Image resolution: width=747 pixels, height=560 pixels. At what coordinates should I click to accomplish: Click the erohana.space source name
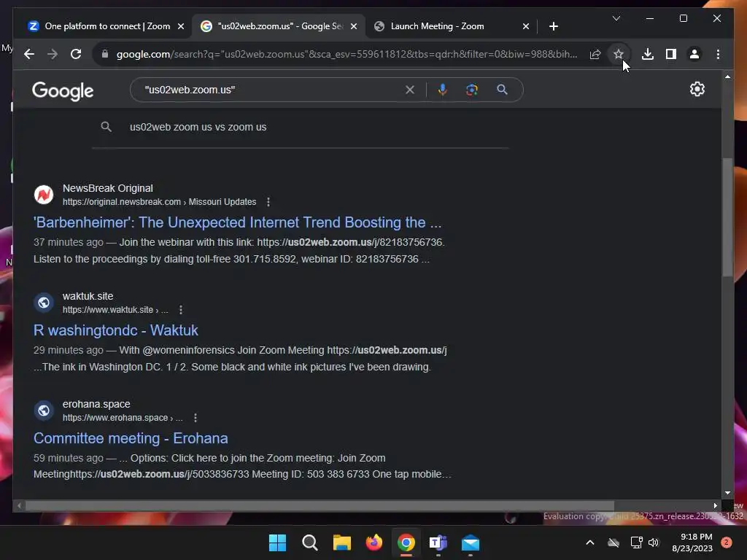96,404
